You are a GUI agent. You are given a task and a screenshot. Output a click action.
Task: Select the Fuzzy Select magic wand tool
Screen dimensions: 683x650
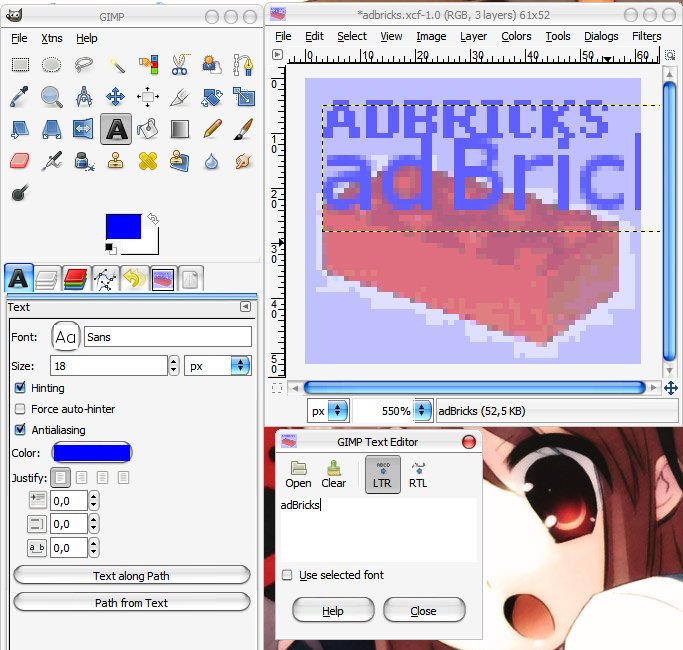116,65
